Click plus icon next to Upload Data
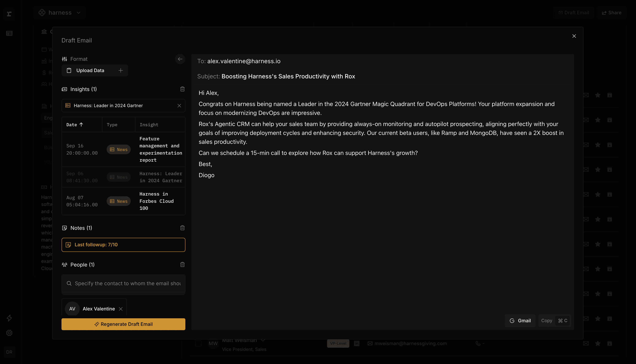 pos(121,70)
